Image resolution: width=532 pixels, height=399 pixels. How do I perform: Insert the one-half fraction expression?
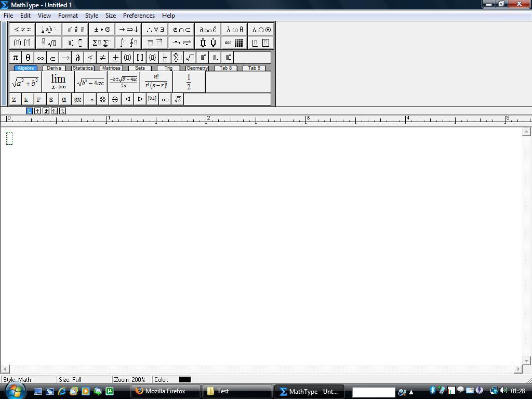189,82
